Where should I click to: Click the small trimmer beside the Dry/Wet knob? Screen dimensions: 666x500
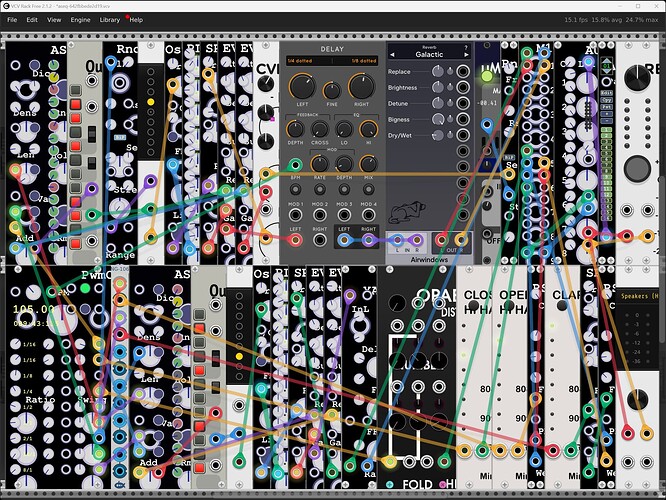(x=450, y=136)
